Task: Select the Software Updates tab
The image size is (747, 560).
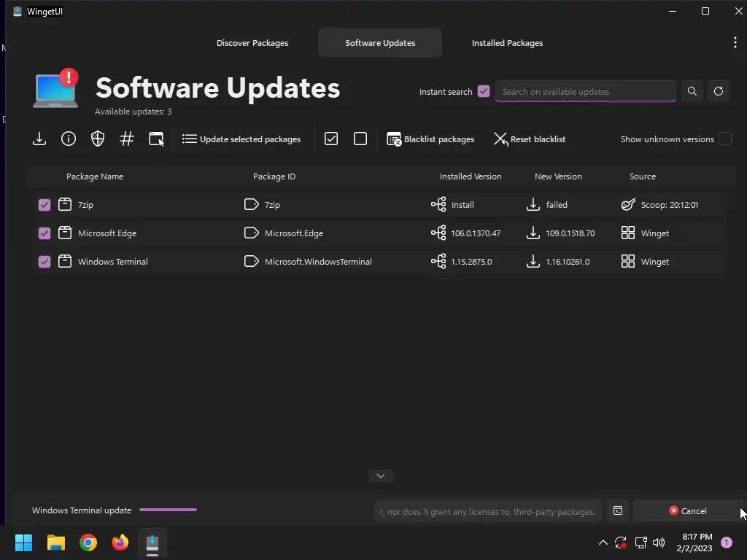Action: 380,43
